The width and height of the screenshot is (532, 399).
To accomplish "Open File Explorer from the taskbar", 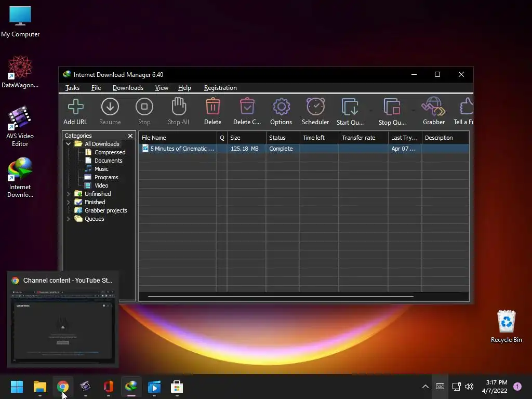I will click(x=39, y=387).
